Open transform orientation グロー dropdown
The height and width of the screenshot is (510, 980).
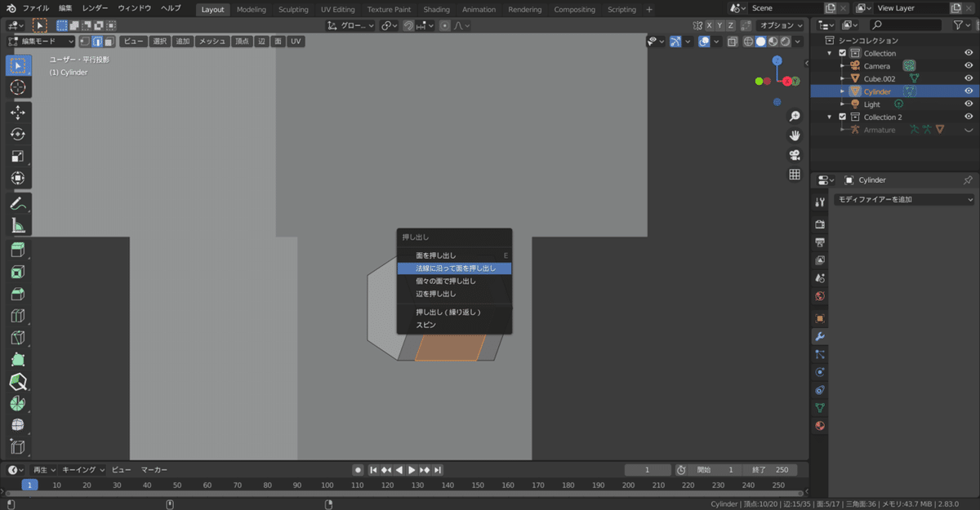click(x=351, y=25)
